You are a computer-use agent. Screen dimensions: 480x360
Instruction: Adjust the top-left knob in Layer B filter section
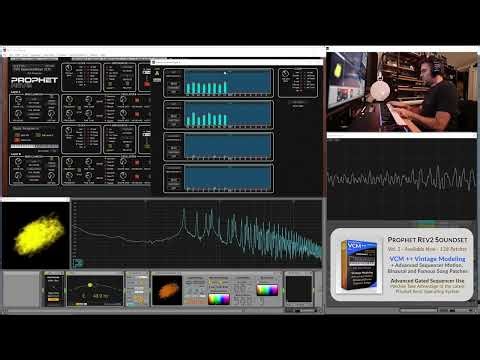(18, 162)
